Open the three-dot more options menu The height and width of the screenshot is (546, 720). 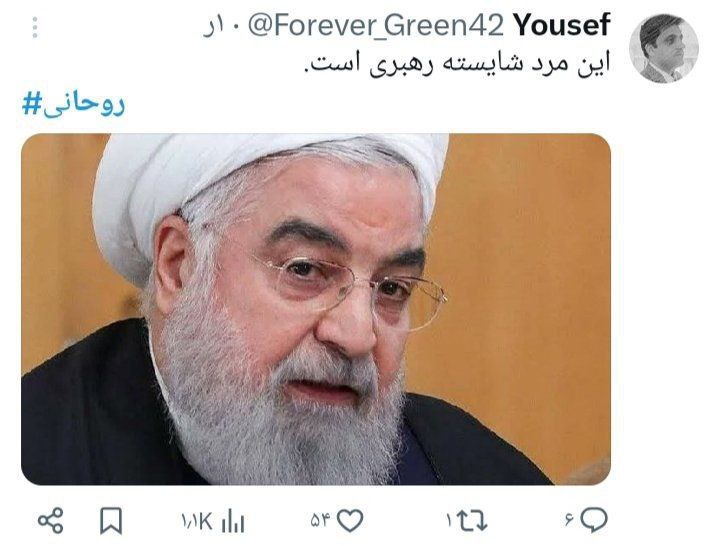click(x=35, y=28)
